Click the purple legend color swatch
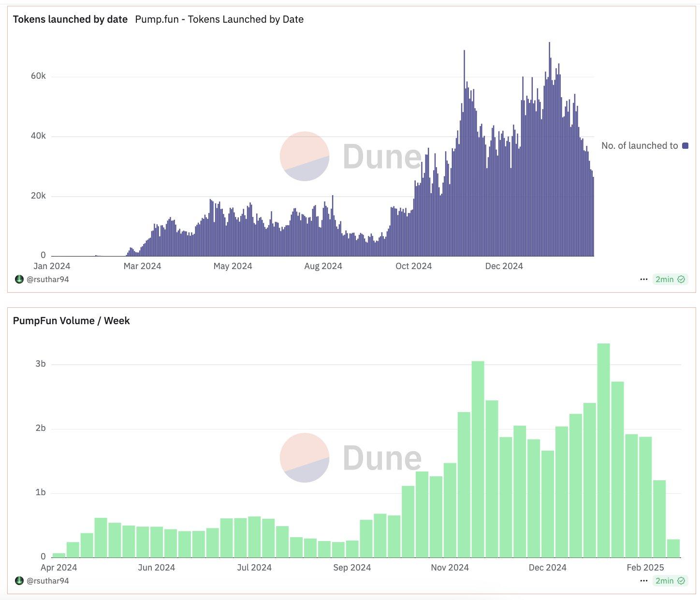This screenshot has height=600, width=700. [x=685, y=145]
